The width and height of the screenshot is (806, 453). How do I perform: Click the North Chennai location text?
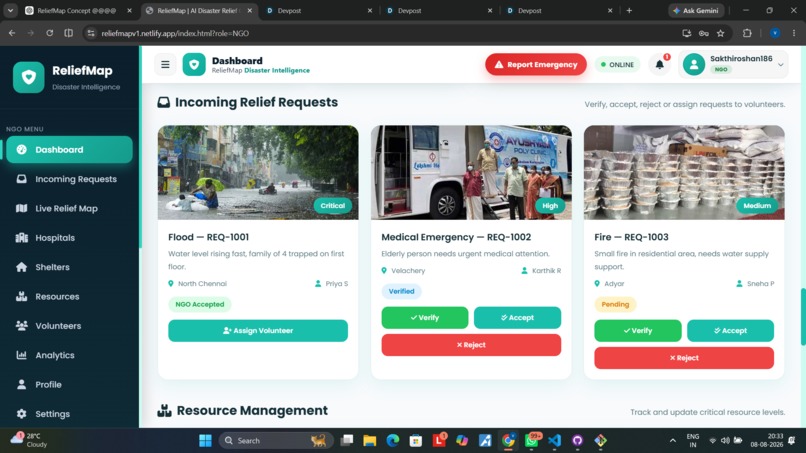pyautogui.click(x=202, y=283)
